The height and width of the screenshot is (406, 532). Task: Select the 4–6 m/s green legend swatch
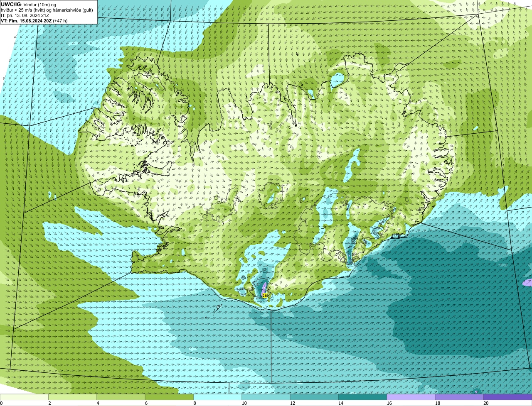tap(121, 397)
